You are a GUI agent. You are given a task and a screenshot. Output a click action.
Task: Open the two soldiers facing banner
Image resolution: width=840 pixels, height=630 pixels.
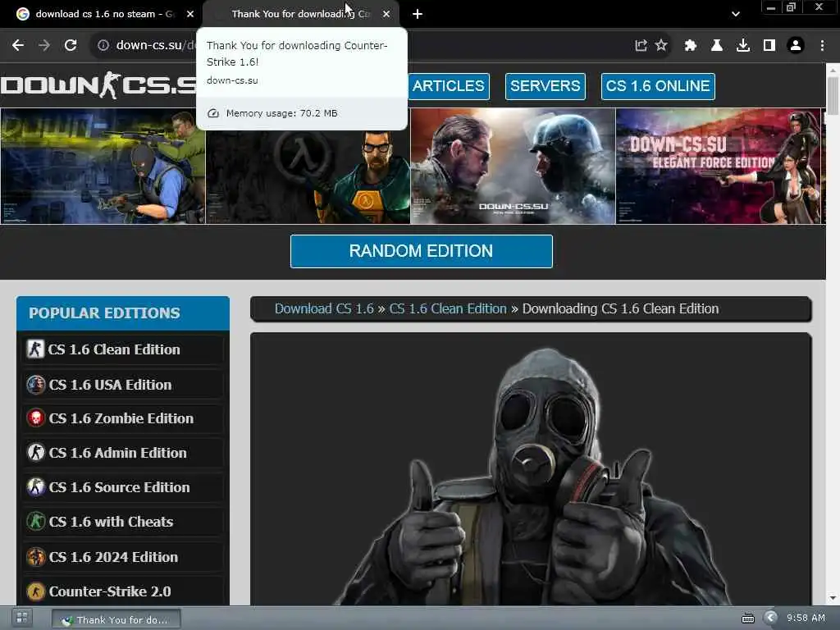click(x=513, y=166)
